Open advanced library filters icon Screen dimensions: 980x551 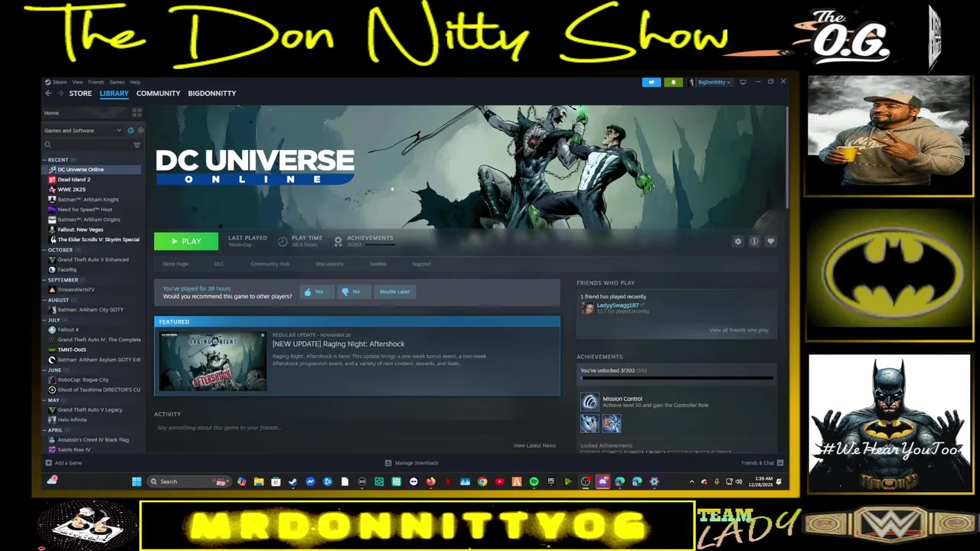coord(137,145)
